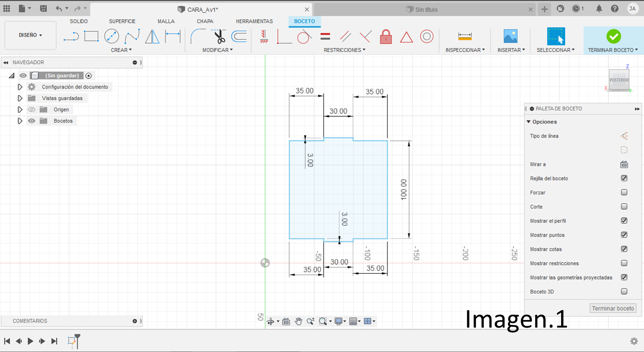Open the RESTRICCIONES dropdown menu
Viewport: 644px width, 352px height.
pos(345,50)
